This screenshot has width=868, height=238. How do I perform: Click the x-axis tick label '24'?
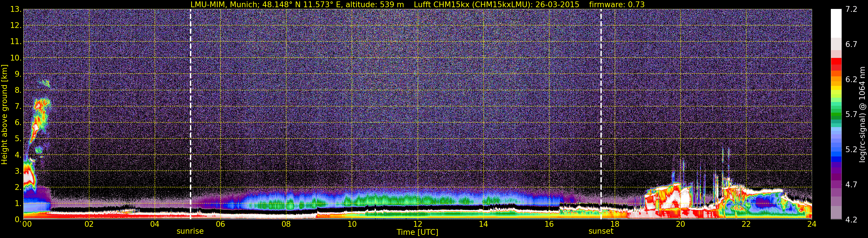812,224
